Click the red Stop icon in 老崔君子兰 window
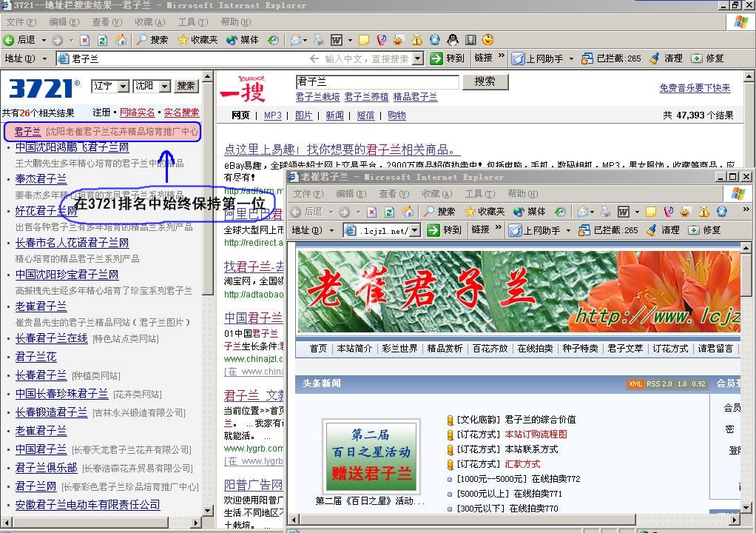This screenshot has height=533, width=756. [x=370, y=212]
